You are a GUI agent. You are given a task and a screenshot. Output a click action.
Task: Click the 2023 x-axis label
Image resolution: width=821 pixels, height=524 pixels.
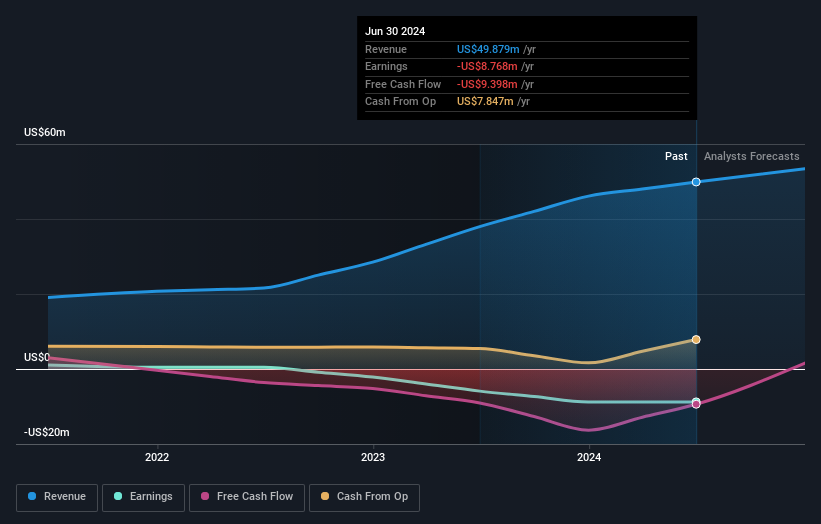[373, 458]
